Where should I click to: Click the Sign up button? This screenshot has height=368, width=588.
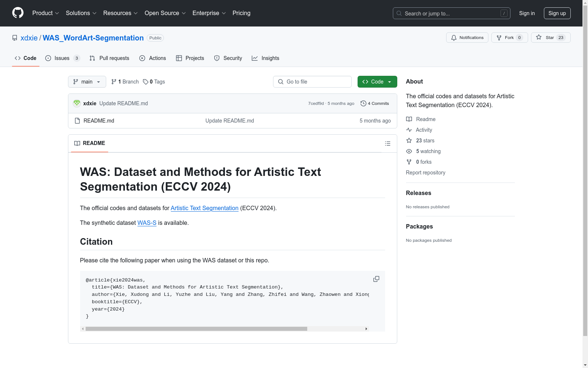pos(557,13)
